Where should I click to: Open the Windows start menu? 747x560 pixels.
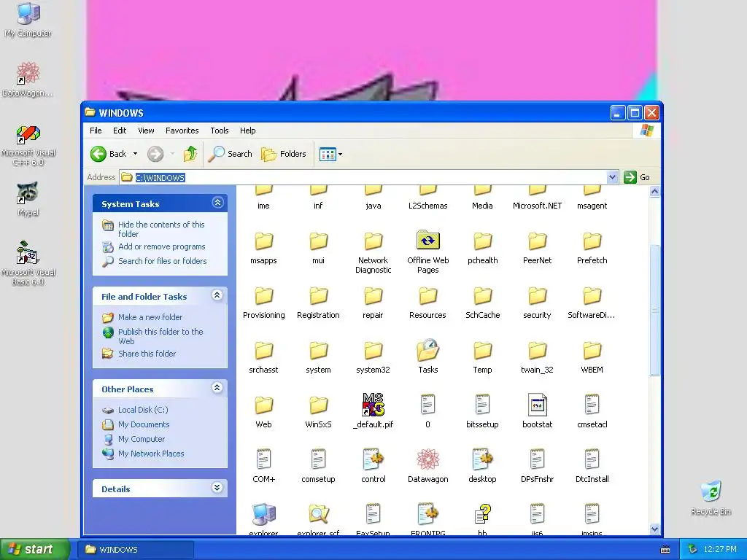[34, 549]
